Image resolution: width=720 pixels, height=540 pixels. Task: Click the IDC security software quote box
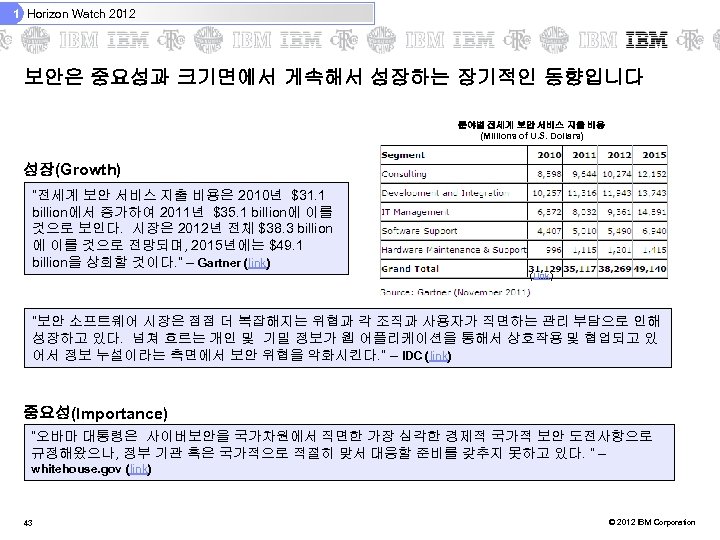coord(348,338)
